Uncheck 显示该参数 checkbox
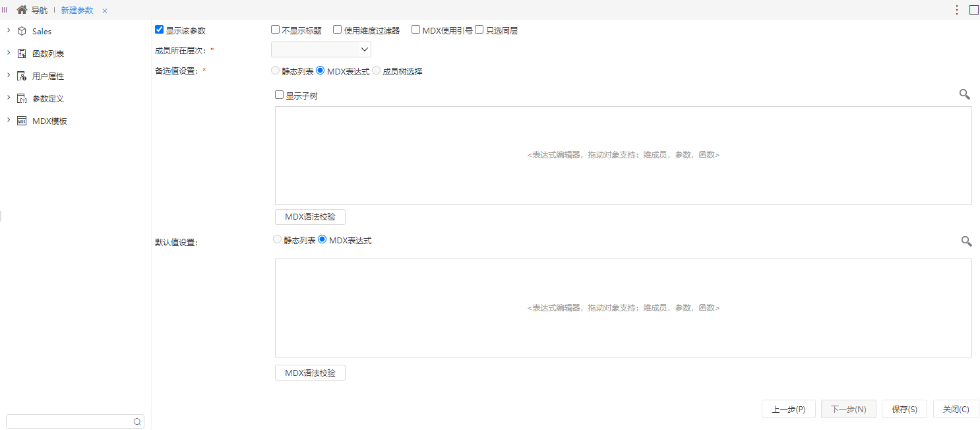Viewport: 980px width, 430px height. coord(159,30)
